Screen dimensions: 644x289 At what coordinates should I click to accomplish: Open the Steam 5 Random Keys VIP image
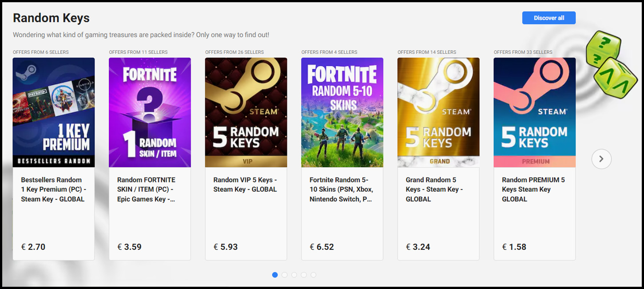pos(246,112)
